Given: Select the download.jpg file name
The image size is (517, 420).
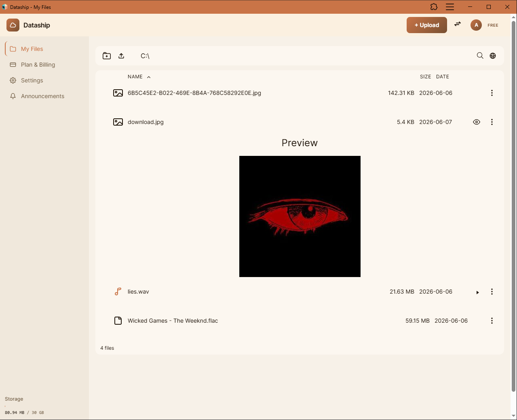Looking at the screenshot, I should click(146, 122).
